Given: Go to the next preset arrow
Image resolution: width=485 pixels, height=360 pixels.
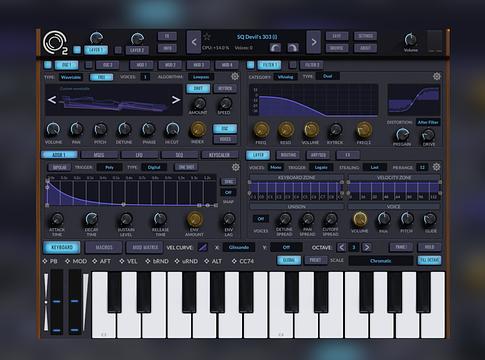Looking at the screenshot, I should tap(314, 42).
